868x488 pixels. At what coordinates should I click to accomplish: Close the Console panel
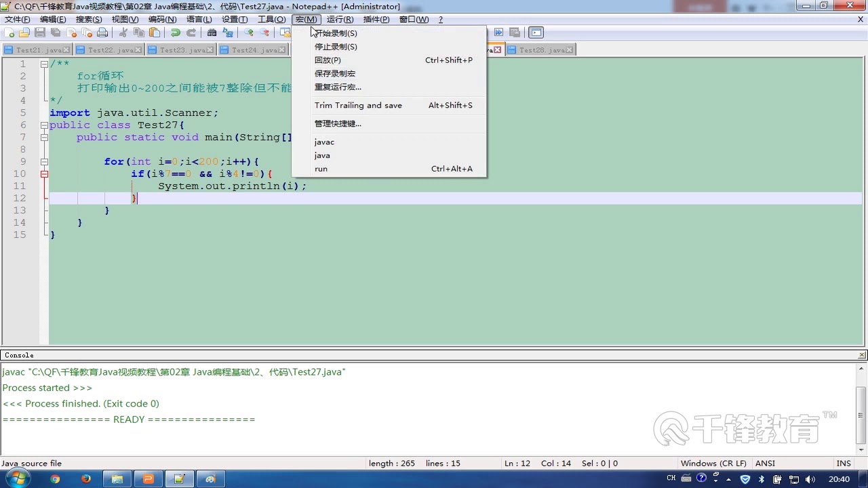tap(863, 355)
